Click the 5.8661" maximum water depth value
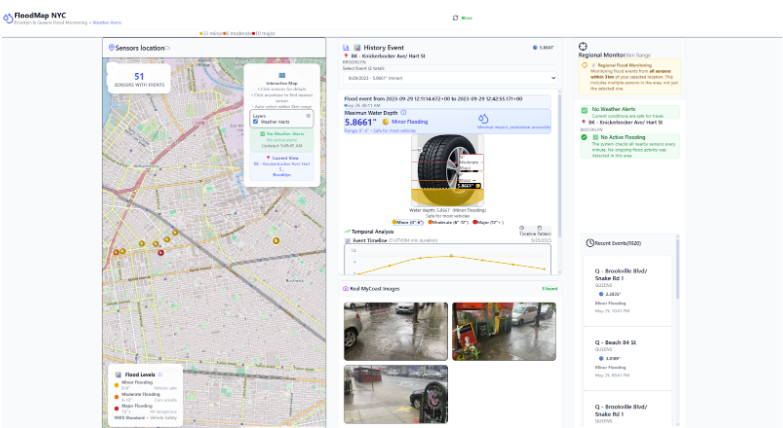783x428 pixels. click(361, 122)
